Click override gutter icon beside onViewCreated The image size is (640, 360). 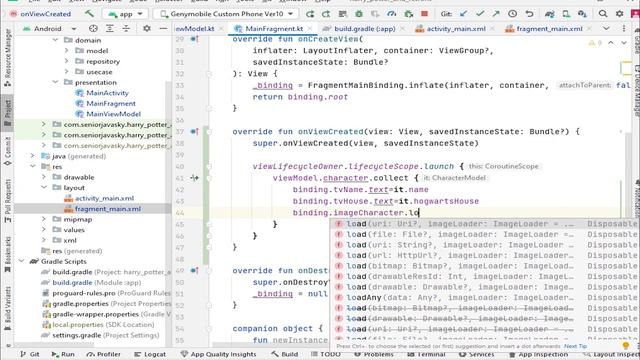(x=194, y=132)
